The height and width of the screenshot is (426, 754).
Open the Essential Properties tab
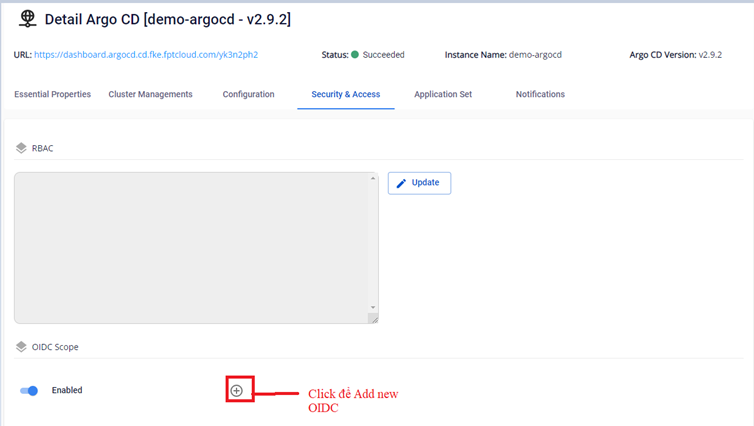tap(52, 94)
